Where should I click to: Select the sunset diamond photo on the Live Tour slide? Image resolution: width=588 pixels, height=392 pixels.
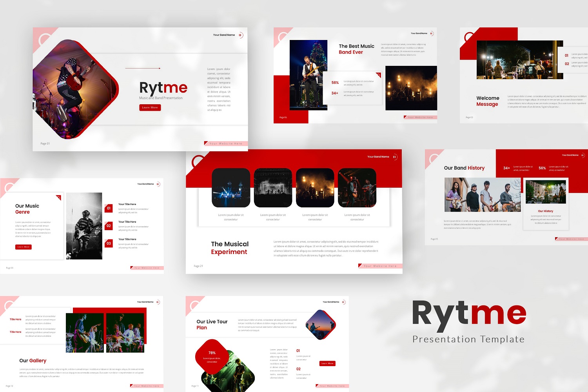point(321,325)
